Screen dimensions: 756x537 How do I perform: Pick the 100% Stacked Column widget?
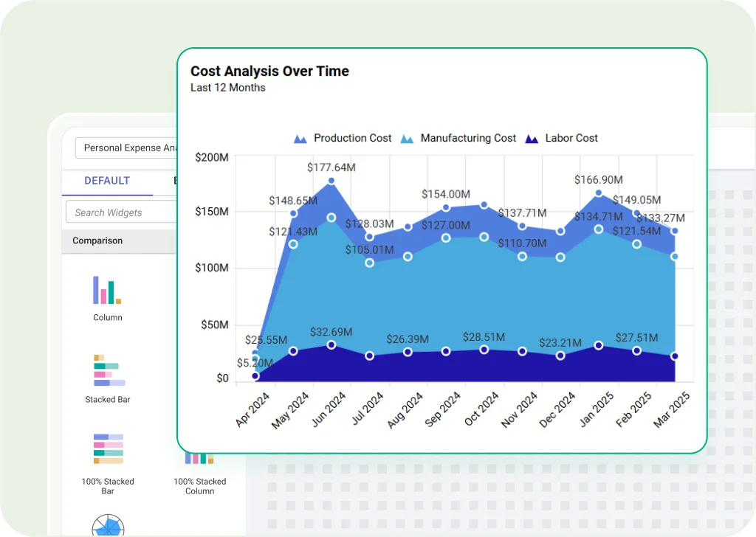click(x=199, y=459)
